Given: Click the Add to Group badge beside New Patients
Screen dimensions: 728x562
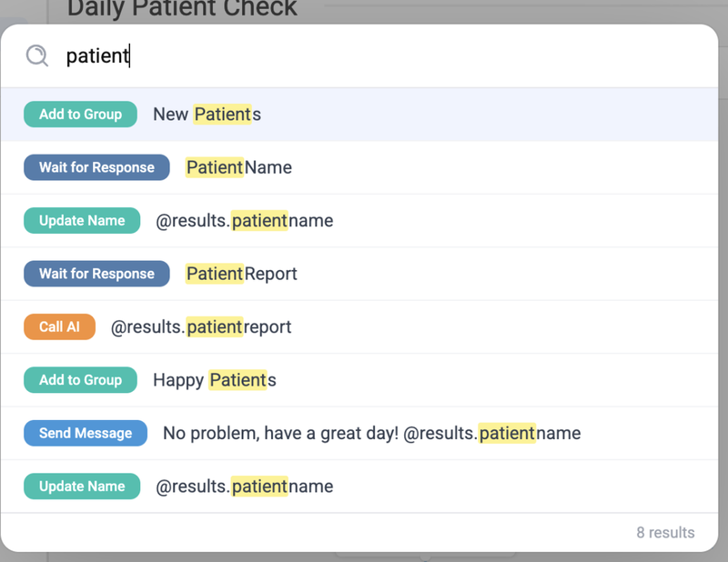Looking at the screenshot, I should coord(80,115).
